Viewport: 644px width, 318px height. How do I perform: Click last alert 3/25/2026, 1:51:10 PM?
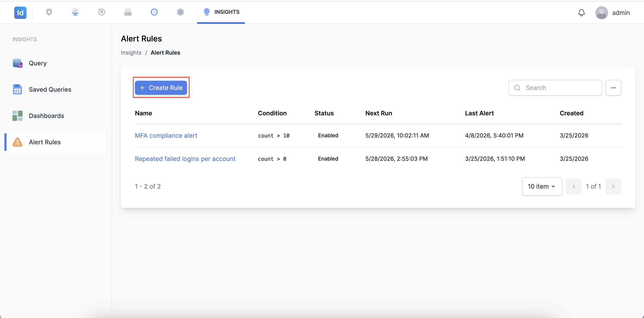(495, 159)
